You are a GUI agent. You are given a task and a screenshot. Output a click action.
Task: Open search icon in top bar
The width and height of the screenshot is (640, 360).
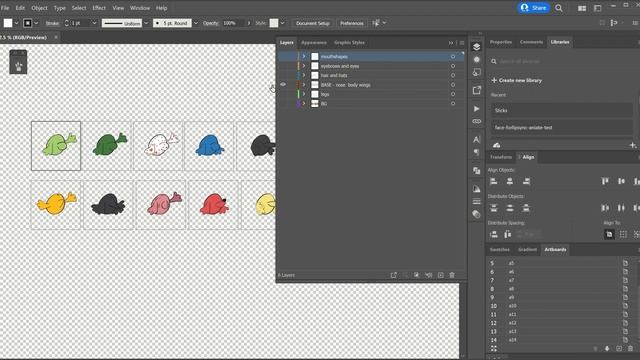(559, 8)
